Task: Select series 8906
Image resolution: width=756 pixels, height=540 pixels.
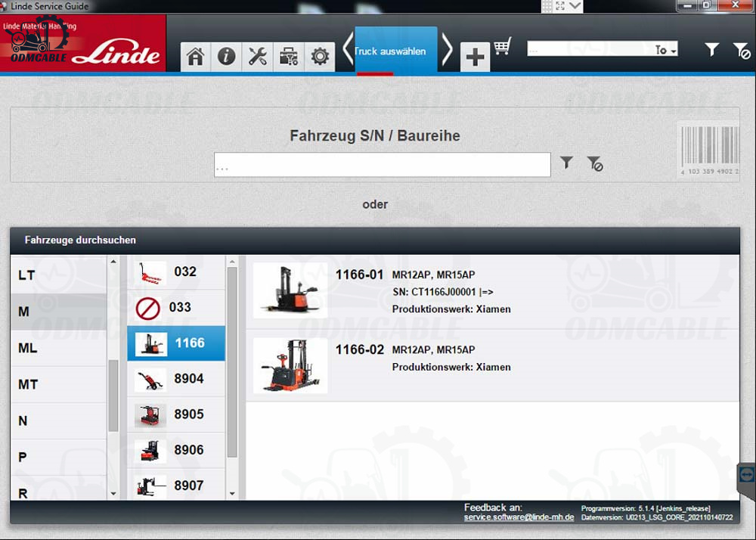Action: (176, 450)
